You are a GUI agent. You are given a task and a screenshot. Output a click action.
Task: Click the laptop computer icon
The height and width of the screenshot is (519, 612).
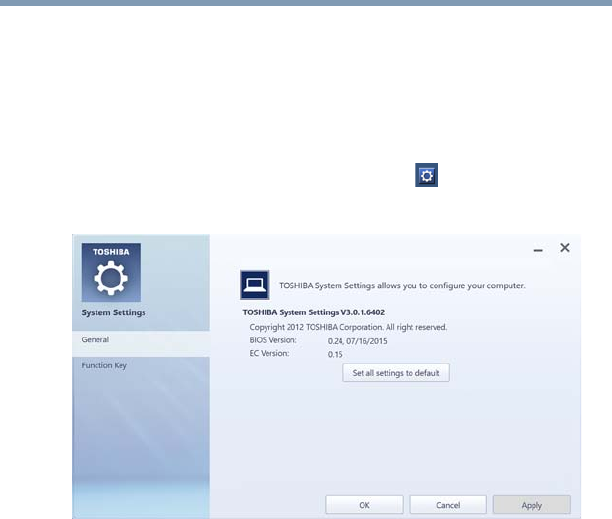254,285
